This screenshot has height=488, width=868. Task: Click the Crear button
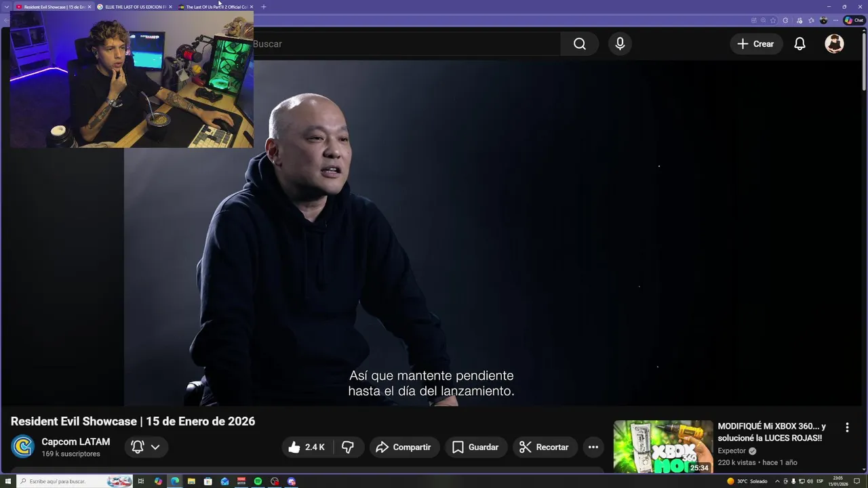[x=756, y=44]
